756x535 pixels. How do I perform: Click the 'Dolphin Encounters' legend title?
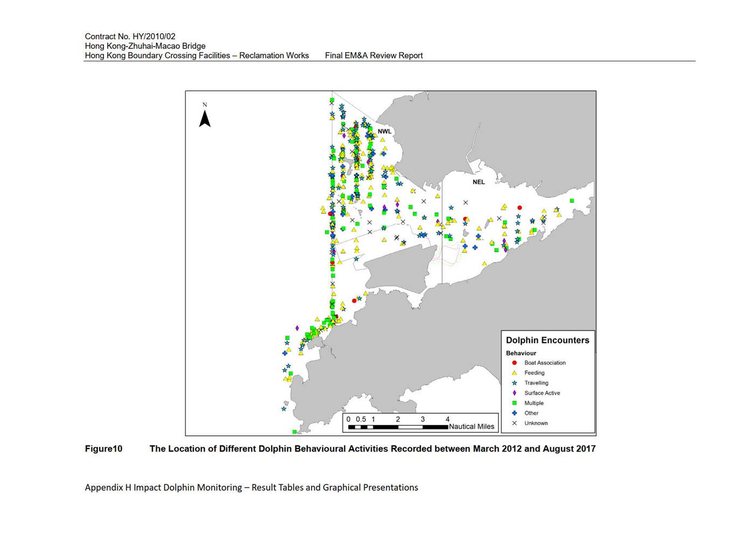[x=547, y=340]
